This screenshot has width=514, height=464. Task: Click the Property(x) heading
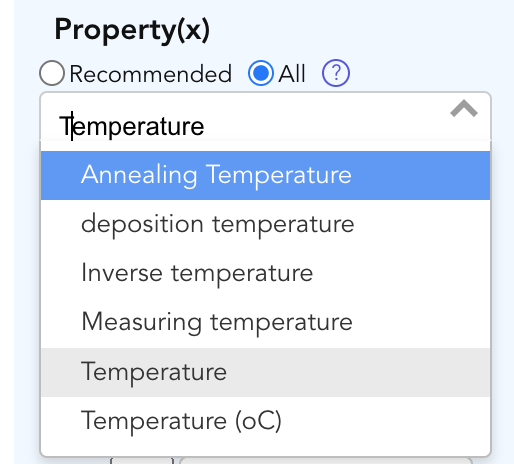point(132,30)
